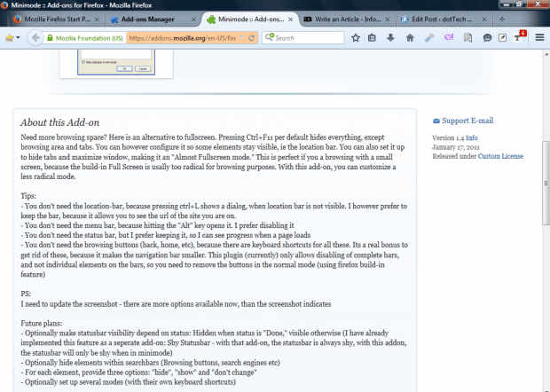Viewport: 550px width, 392px height.
Task: Close the Edit Post dotTech tab
Action: [484, 20]
